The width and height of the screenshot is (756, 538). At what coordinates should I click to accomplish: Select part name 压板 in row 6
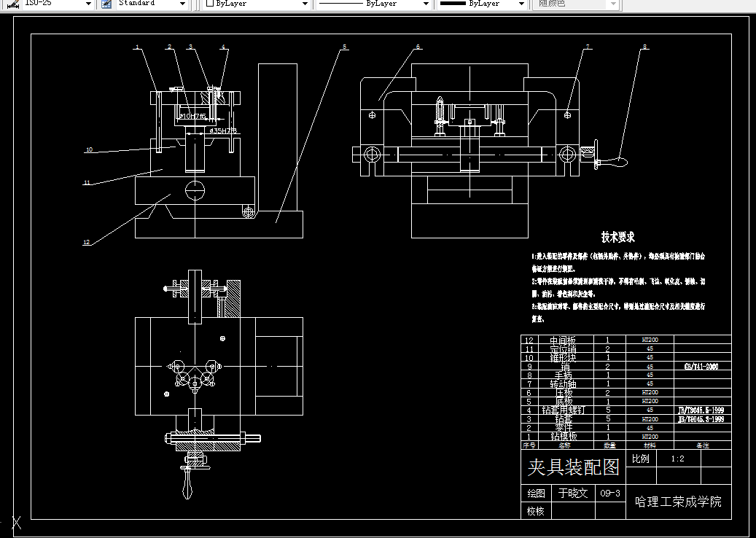pos(563,392)
